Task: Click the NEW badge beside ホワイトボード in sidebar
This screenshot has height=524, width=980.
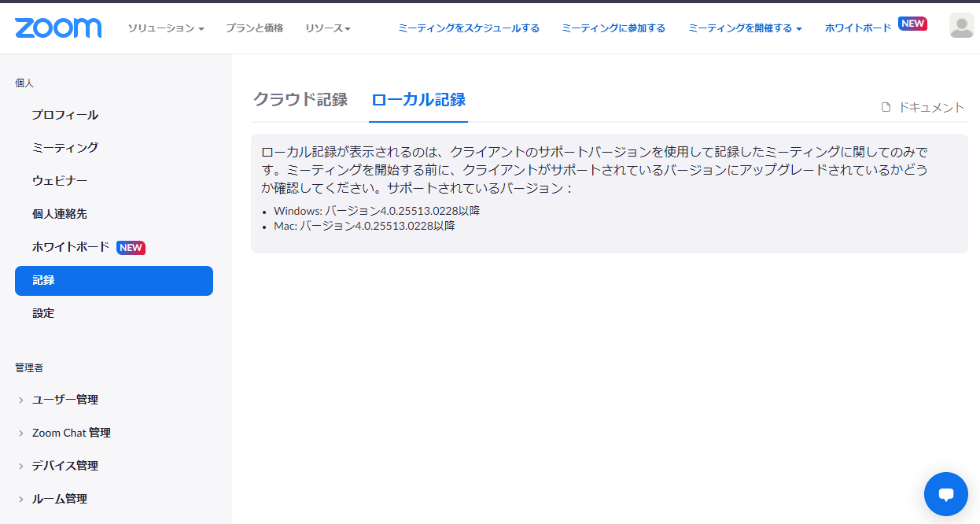Action: tap(131, 247)
